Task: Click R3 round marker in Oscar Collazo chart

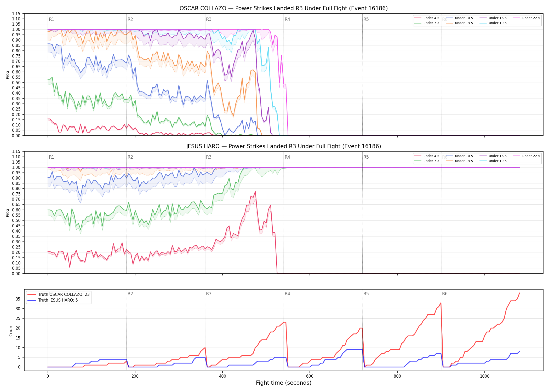Action: pyautogui.click(x=209, y=19)
